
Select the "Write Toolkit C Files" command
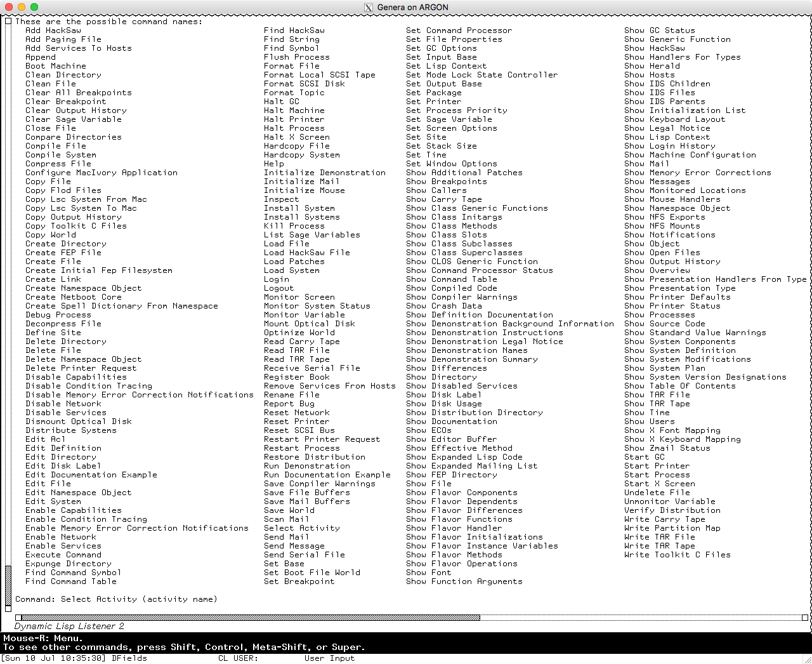click(x=677, y=554)
